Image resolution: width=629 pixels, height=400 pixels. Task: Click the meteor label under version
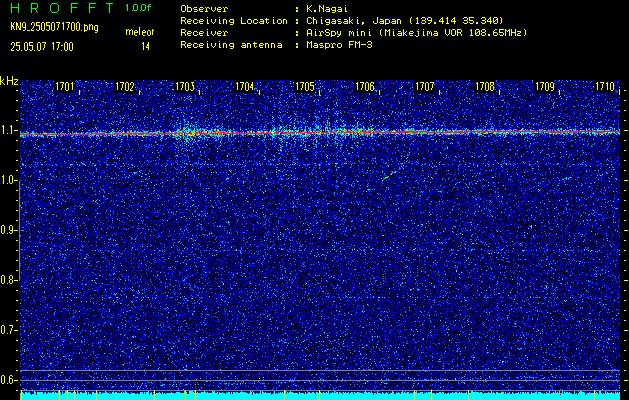139,32
